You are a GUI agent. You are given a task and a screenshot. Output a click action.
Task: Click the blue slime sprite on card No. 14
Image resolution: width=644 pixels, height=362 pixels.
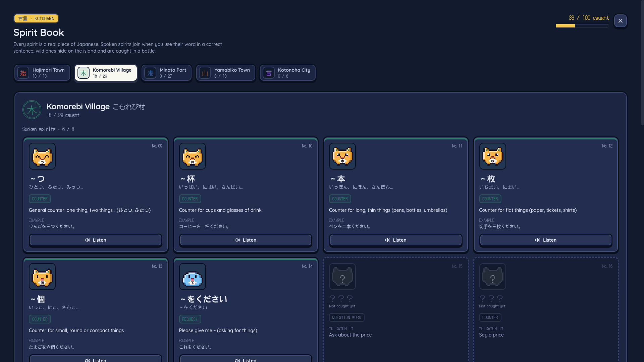(x=193, y=277)
